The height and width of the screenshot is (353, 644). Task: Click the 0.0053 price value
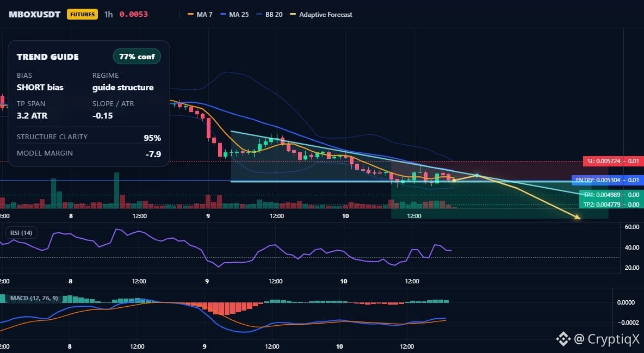pyautogui.click(x=133, y=14)
